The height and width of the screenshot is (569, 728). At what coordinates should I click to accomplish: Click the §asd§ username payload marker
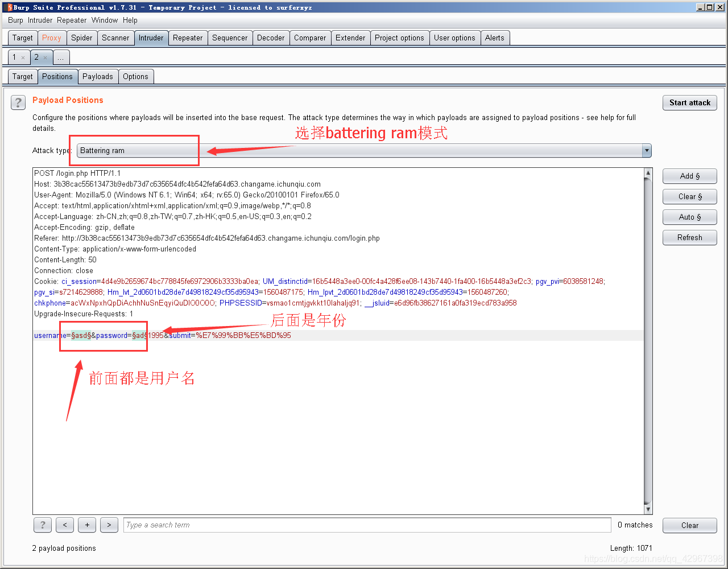pos(81,335)
